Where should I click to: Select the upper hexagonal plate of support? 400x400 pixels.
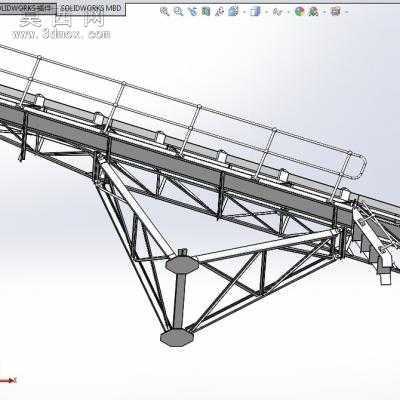pyautogui.click(x=182, y=265)
